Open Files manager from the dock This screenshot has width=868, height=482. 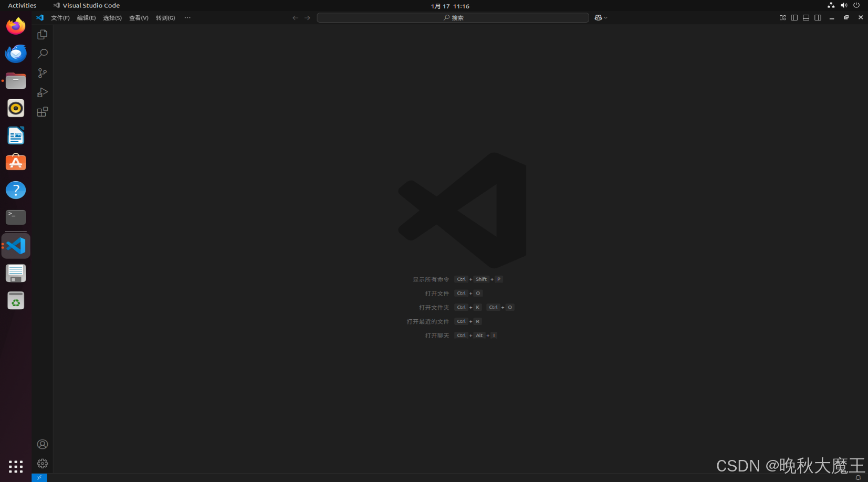pos(16,81)
